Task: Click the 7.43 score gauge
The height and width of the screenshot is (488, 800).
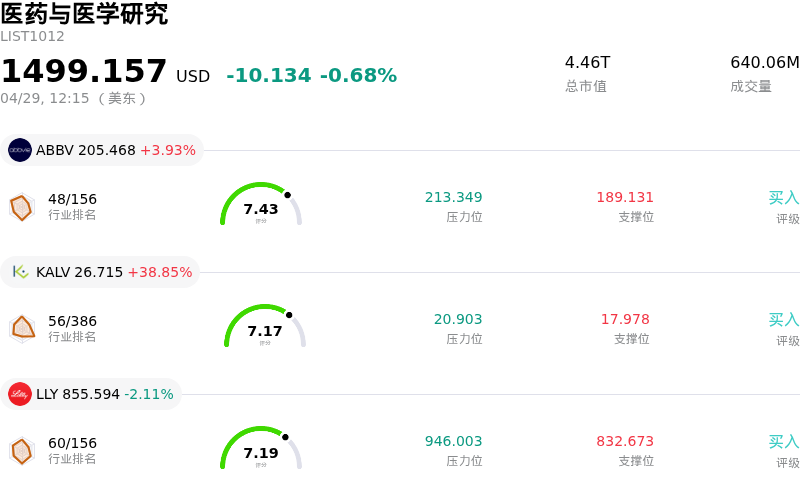Action: pos(261,207)
